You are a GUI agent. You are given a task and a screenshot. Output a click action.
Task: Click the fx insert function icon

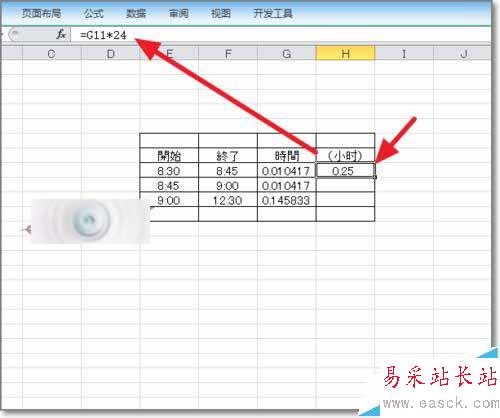pyautogui.click(x=61, y=34)
